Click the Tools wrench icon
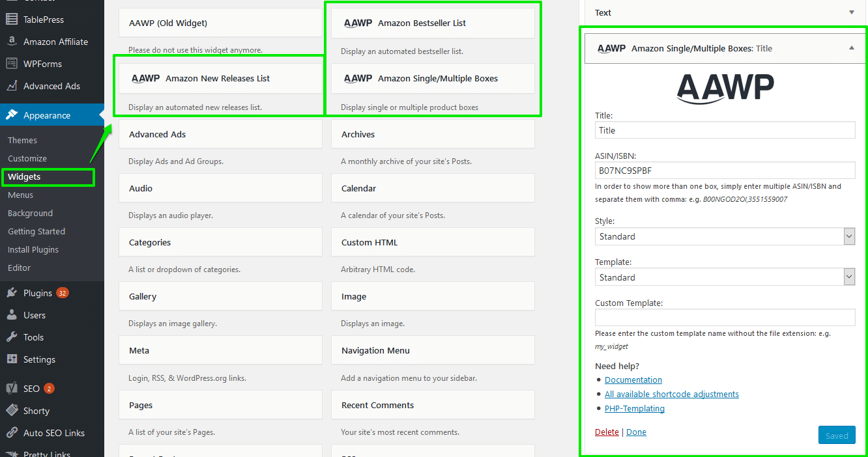Image resolution: width=868 pixels, height=457 pixels. [12, 337]
